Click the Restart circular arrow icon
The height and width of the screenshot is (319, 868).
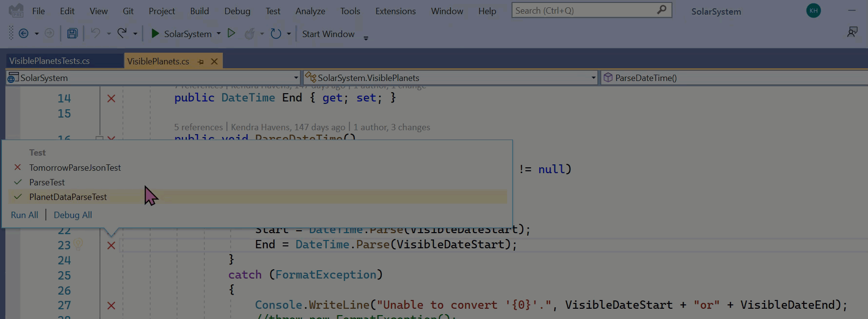click(x=276, y=34)
